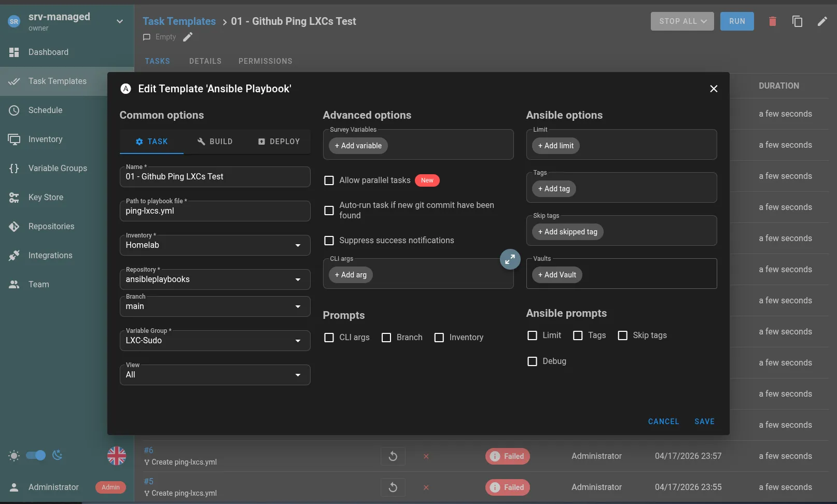Image resolution: width=837 pixels, height=504 pixels.
Task: Expand the Variable Group dropdown
Action: (215, 341)
